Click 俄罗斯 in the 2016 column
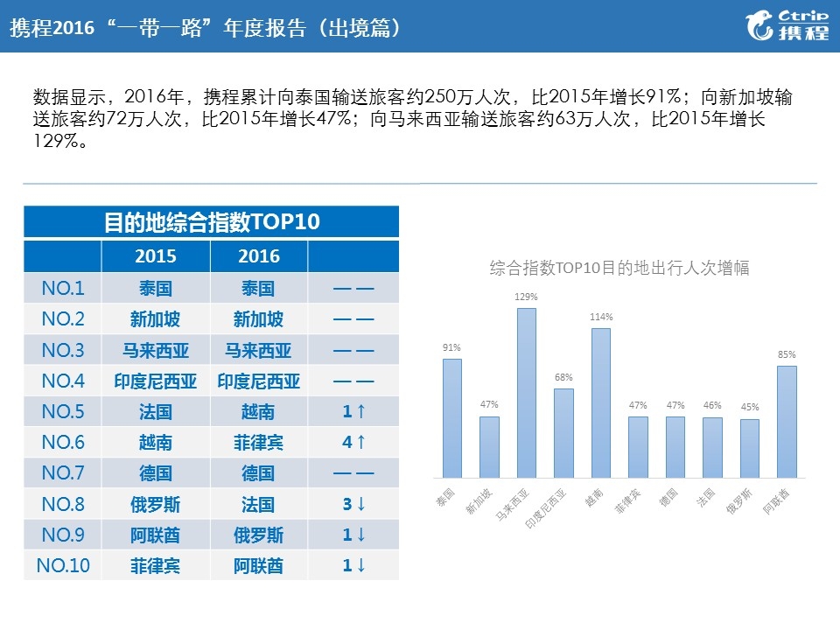Viewport: 840px width, 630px height. pos(258,535)
